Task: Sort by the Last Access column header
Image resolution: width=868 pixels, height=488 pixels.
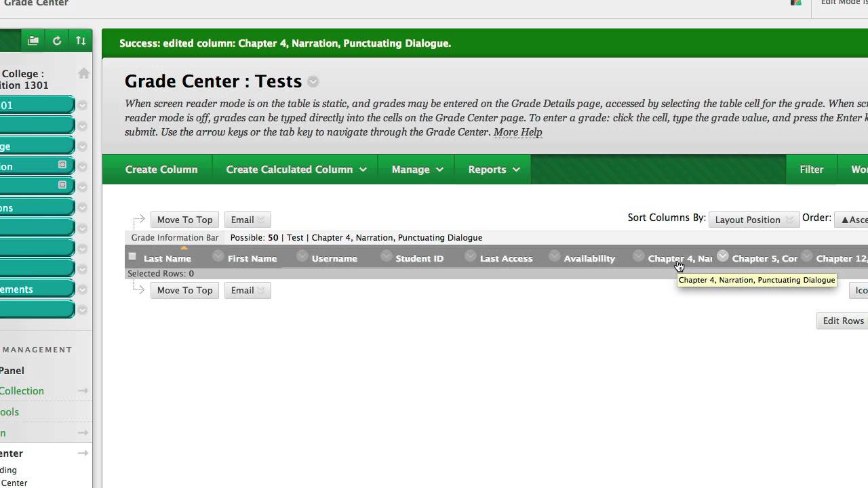Action: click(x=507, y=258)
